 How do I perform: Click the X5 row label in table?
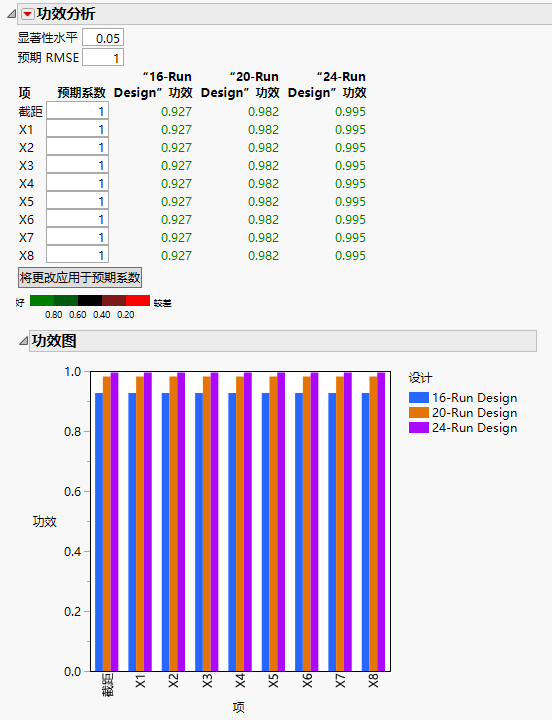pyautogui.click(x=27, y=201)
